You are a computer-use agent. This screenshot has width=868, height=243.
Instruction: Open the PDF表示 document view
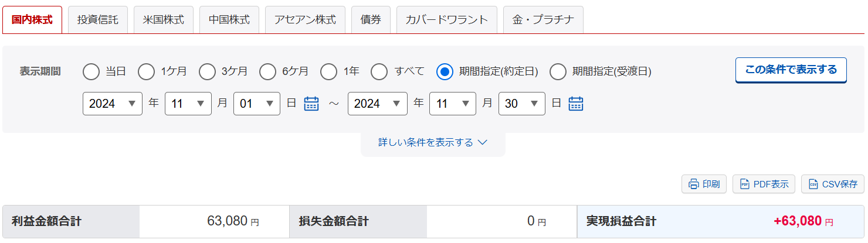(764, 184)
